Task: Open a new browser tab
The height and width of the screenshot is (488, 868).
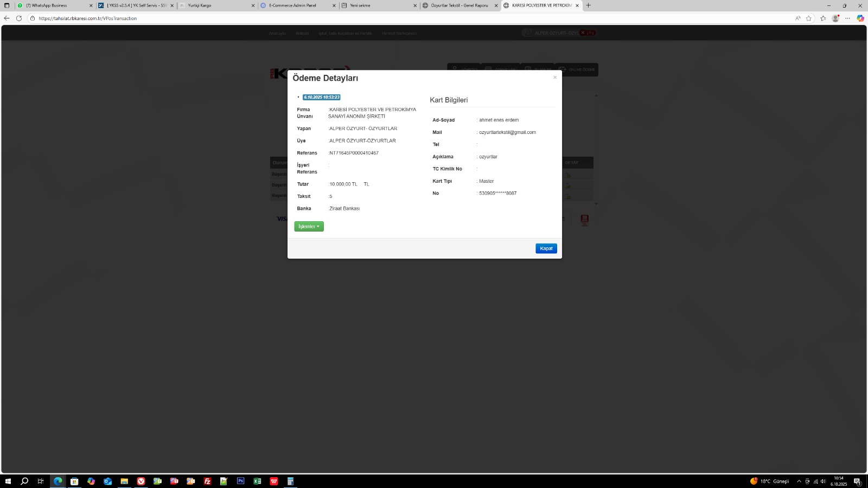Action: (589, 5)
